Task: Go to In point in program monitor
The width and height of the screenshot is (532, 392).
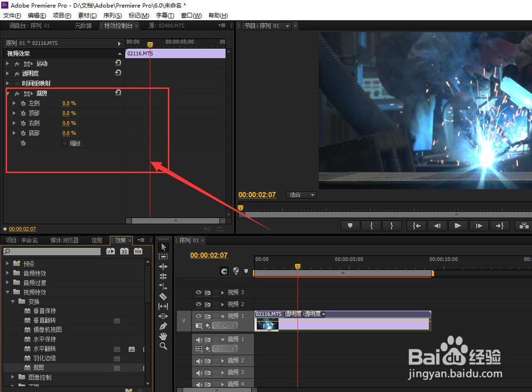Action: 417,226
